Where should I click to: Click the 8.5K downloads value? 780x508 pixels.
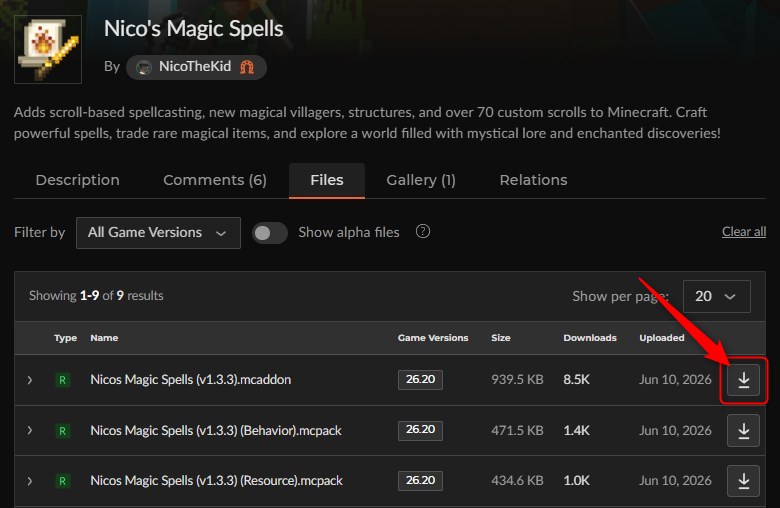click(x=577, y=380)
